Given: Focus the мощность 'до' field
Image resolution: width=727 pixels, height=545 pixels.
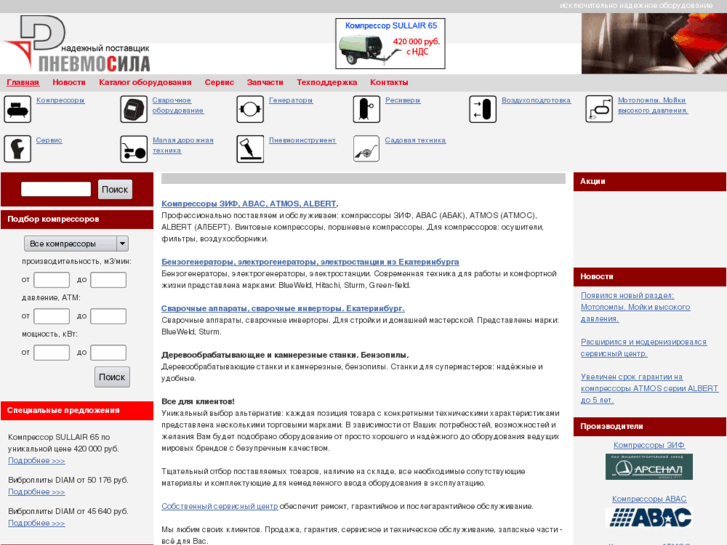Looking at the screenshot, I should coord(108,353).
